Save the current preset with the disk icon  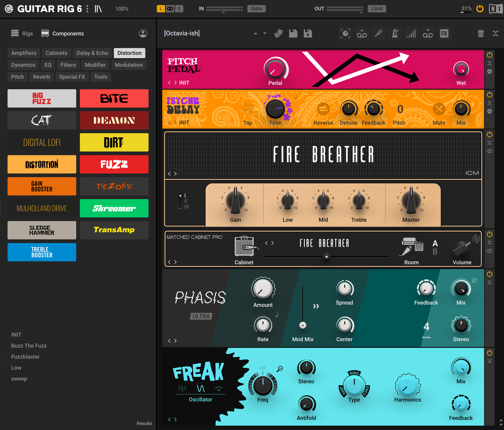293,33
